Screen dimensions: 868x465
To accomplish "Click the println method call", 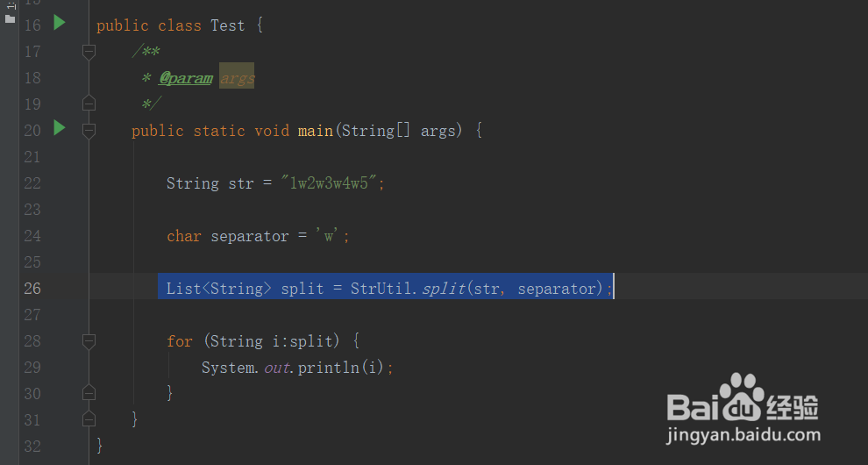I will [328, 368].
